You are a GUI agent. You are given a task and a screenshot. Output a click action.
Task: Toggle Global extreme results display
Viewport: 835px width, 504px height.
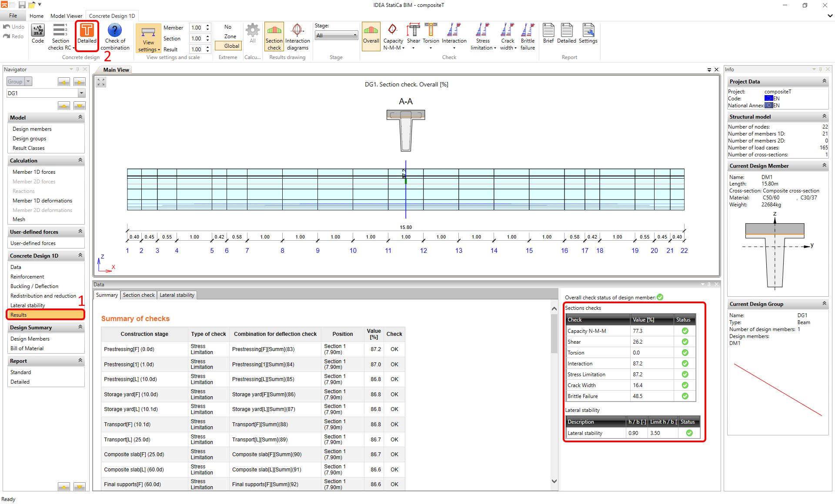pyautogui.click(x=228, y=46)
